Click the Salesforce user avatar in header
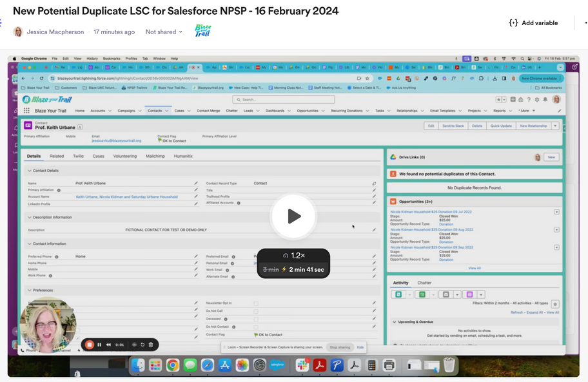588x382 pixels. point(556,99)
